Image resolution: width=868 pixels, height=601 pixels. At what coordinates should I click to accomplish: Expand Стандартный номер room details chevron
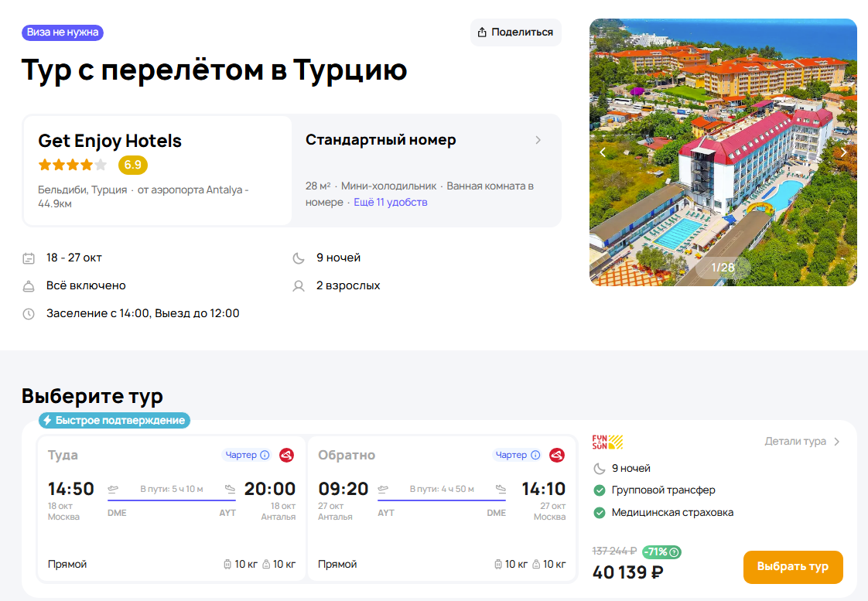click(538, 140)
